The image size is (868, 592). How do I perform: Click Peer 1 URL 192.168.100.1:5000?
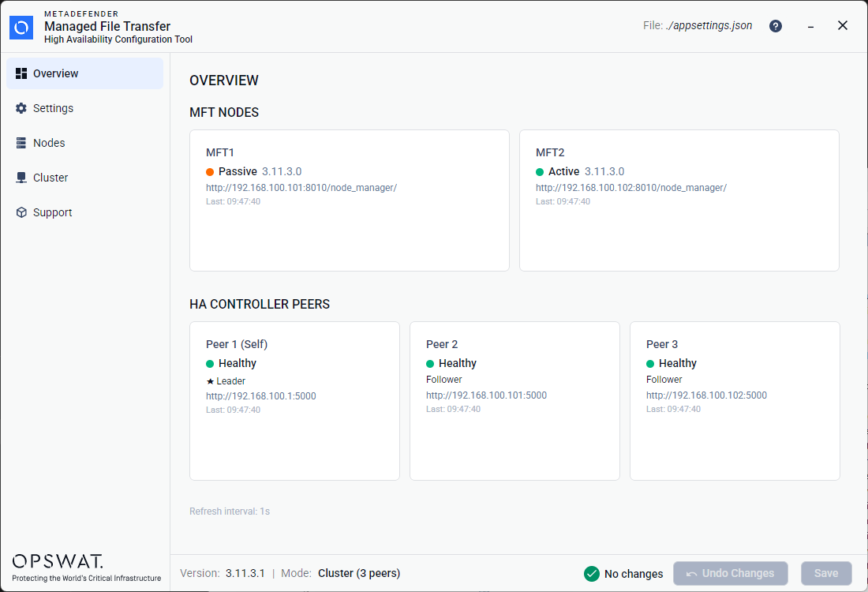click(x=260, y=396)
